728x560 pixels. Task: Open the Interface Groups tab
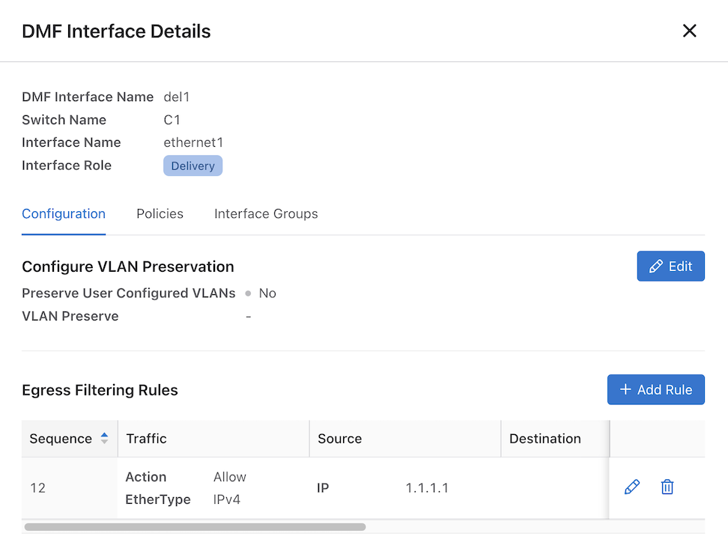pyautogui.click(x=266, y=214)
